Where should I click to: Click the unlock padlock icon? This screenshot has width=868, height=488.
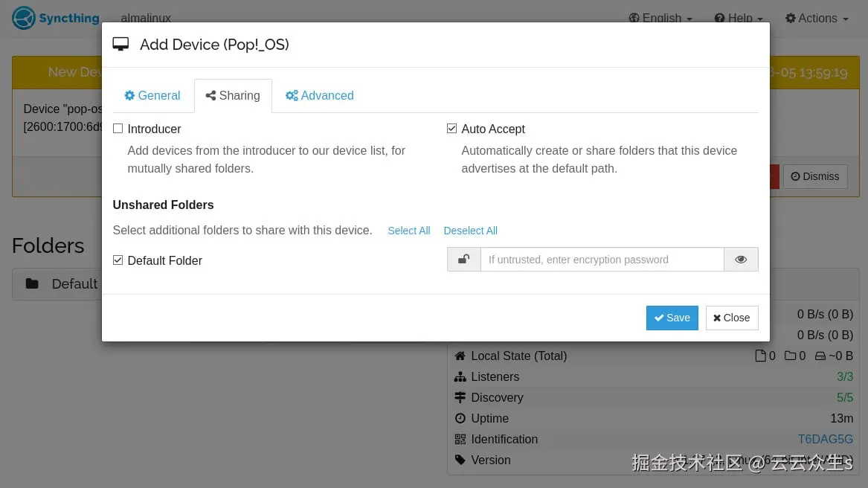[x=464, y=259]
